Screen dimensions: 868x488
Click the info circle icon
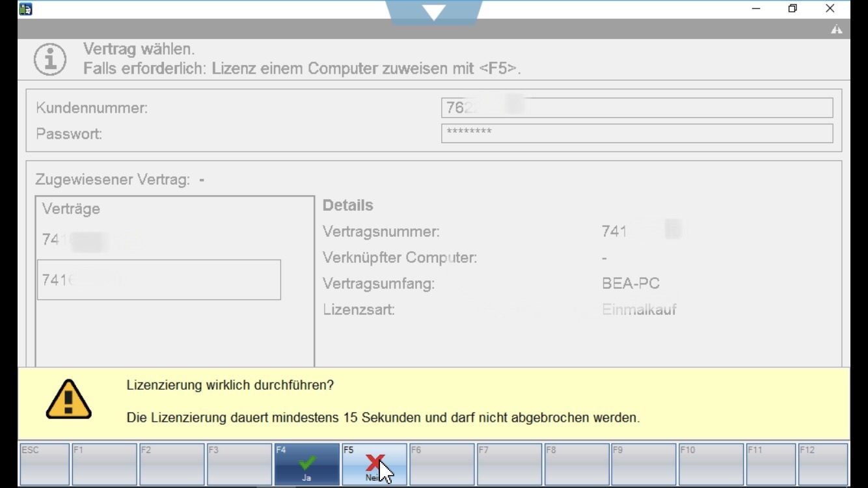[x=50, y=60]
